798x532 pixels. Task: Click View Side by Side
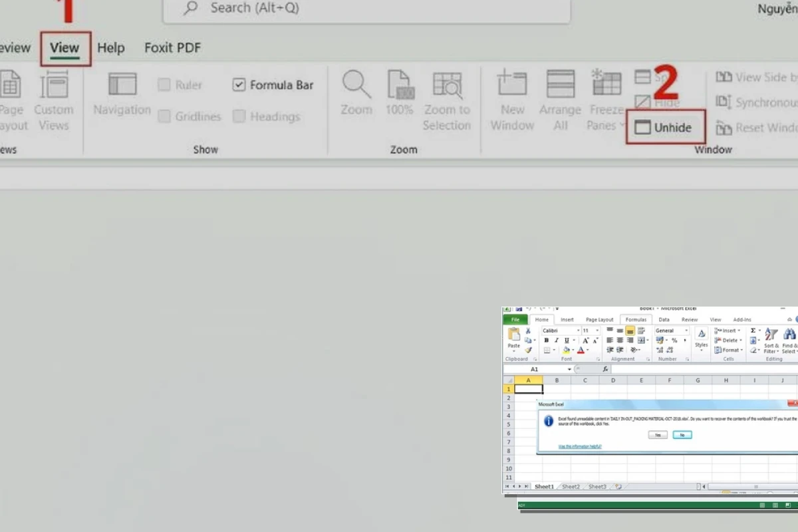coord(757,77)
